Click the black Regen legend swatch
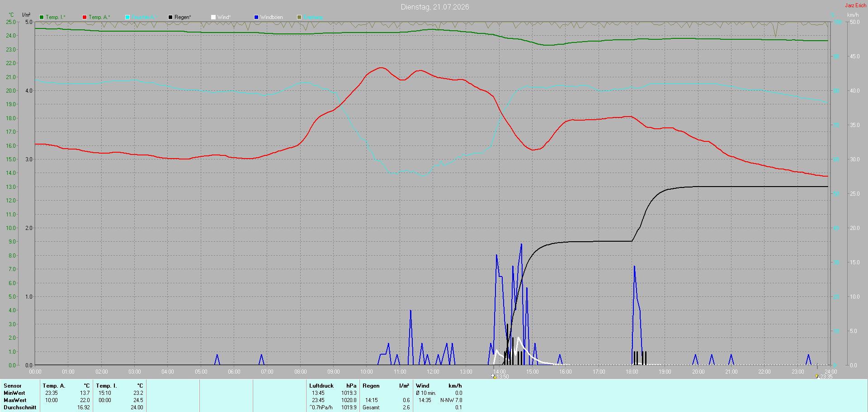868x412 pixels. click(x=170, y=17)
